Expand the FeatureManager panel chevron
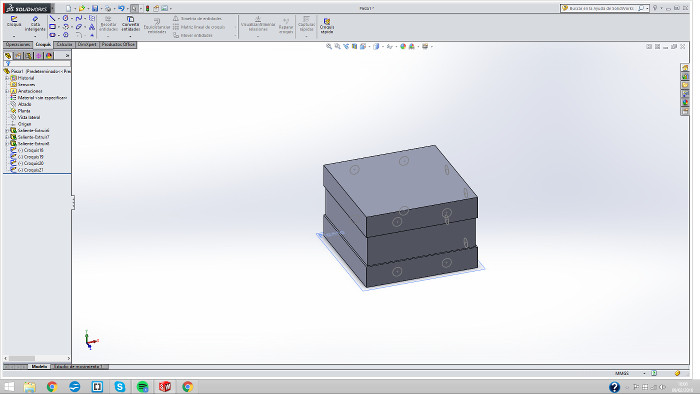 tap(67, 56)
